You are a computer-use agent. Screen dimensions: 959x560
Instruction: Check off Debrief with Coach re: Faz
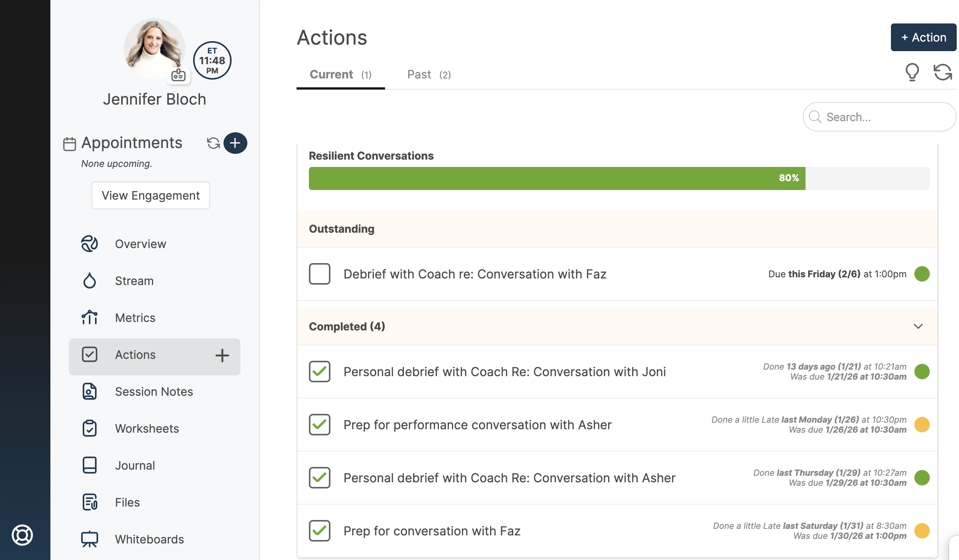coord(319,274)
